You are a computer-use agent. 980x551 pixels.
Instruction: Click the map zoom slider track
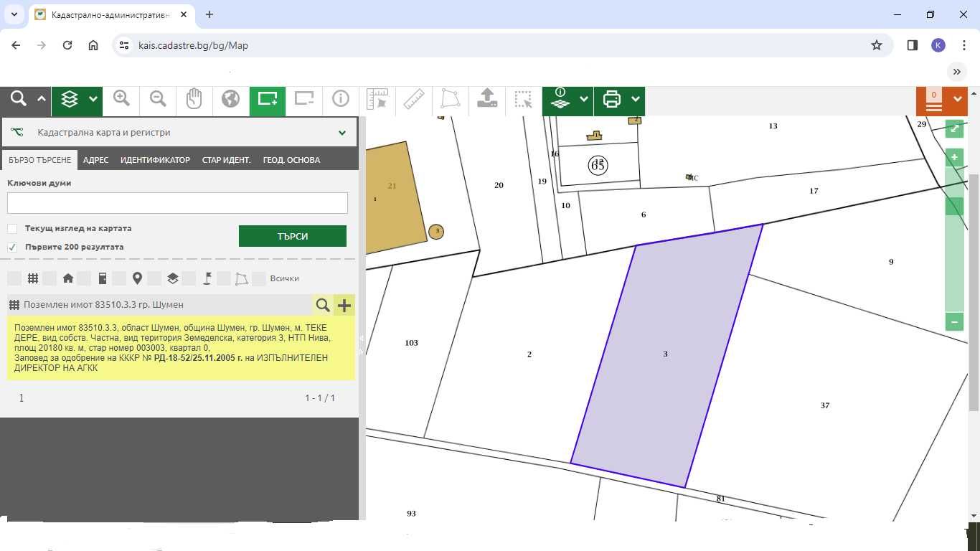click(954, 251)
